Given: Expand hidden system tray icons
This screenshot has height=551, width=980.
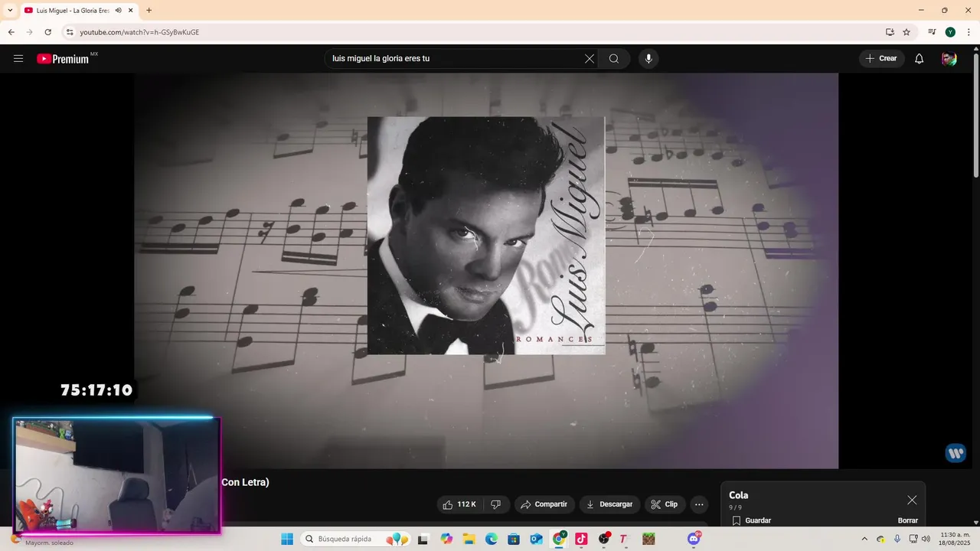Looking at the screenshot, I should (864, 539).
